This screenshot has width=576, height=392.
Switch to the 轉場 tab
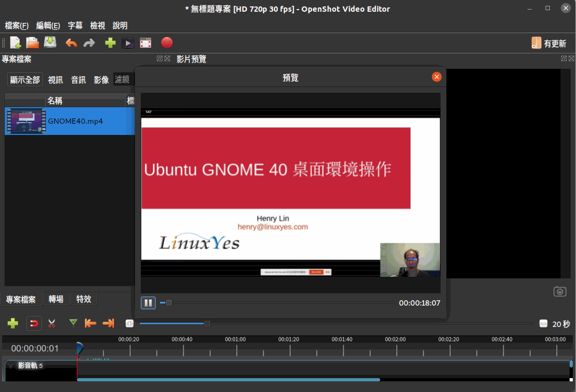coord(56,299)
